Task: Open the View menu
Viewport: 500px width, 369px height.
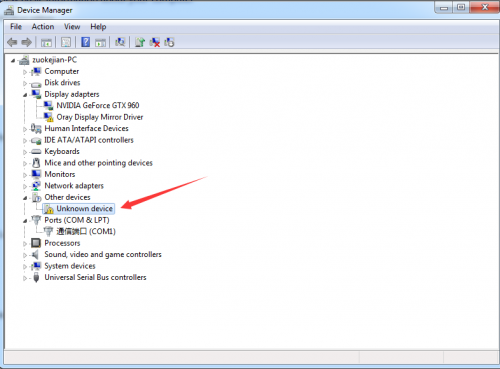Action: [x=72, y=27]
